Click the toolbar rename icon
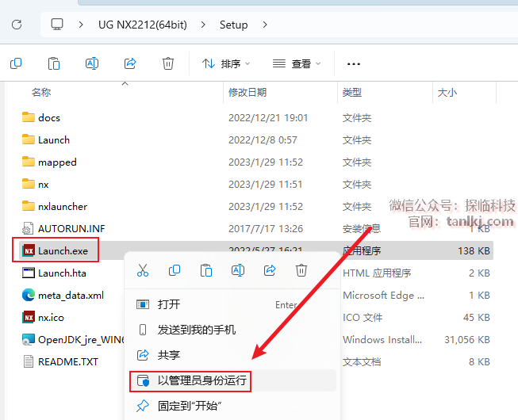Image resolution: width=518 pixels, height=420 pixels. click(x=92, y=63)
